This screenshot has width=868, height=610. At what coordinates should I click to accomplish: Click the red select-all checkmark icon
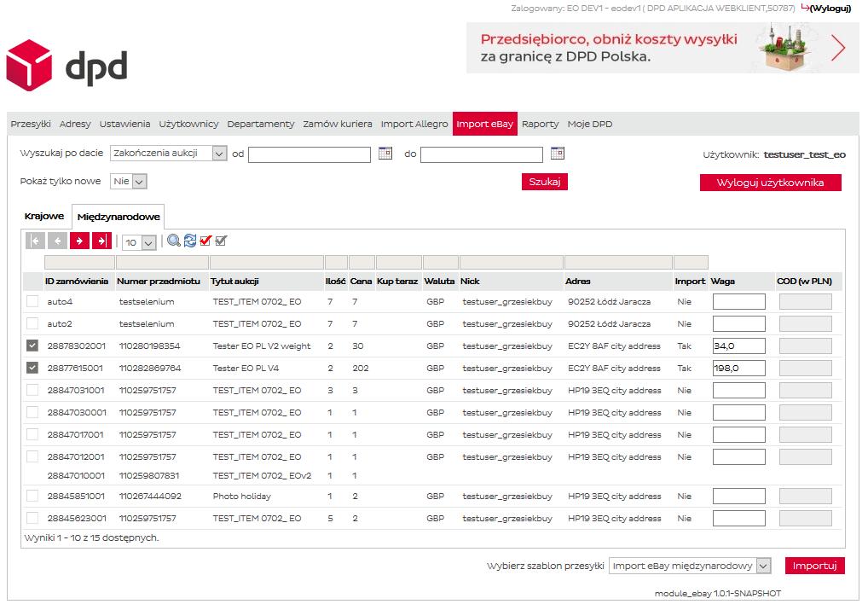[x=206, y=241]
